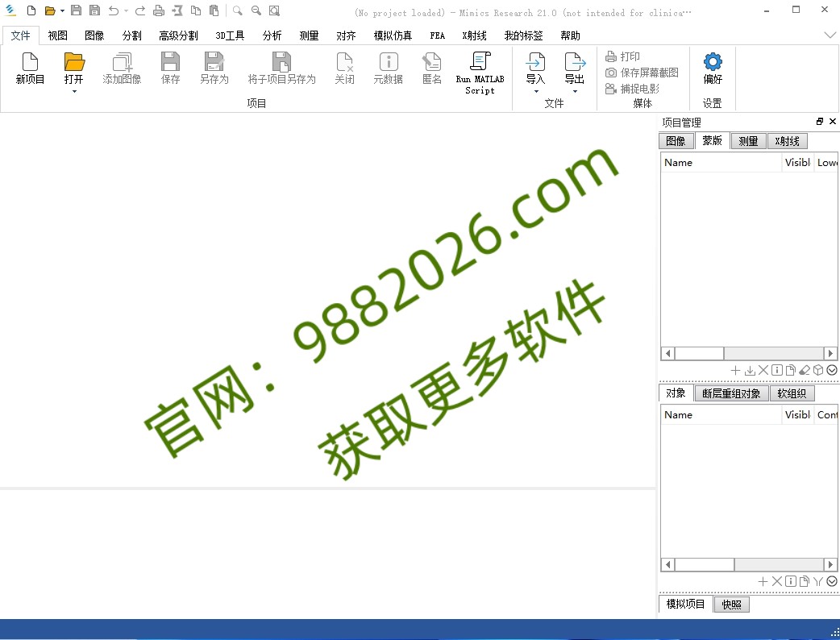
Task: Click the zoom out magnifier in quick access toolbar
Action: [x=256, y=10]
